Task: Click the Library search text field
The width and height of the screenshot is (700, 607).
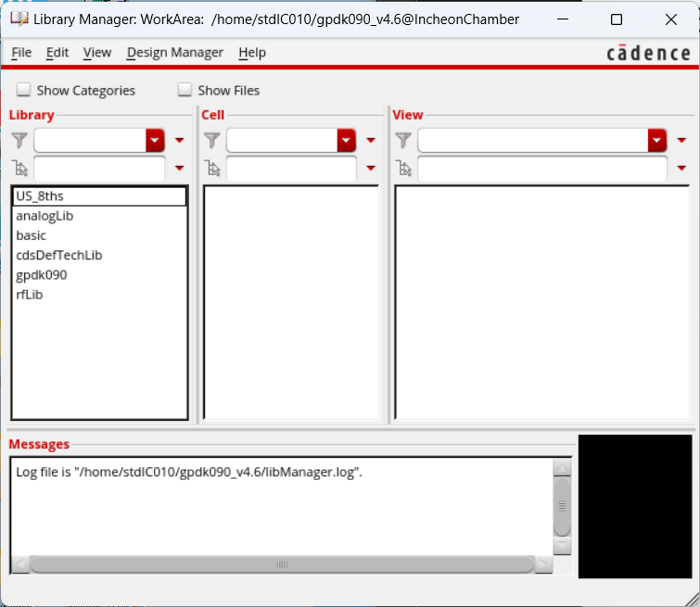Action: click(99, 169)
